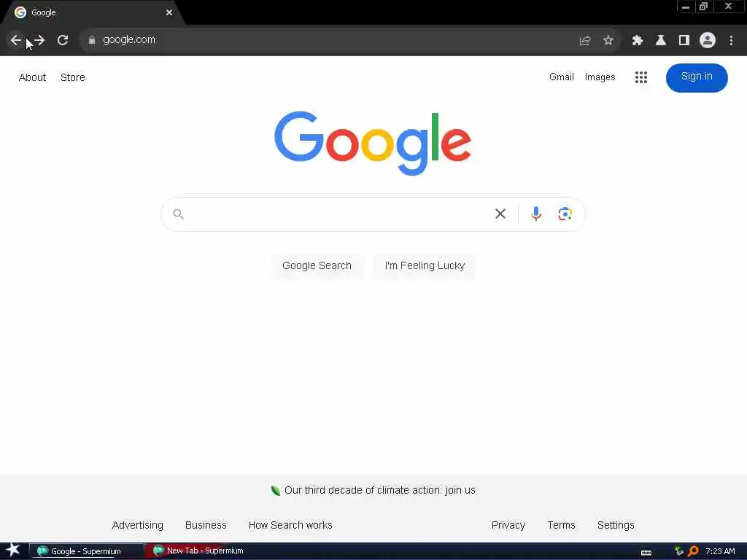Reload the page with refresh icon

pyautogui.click(x=63, y=40)
